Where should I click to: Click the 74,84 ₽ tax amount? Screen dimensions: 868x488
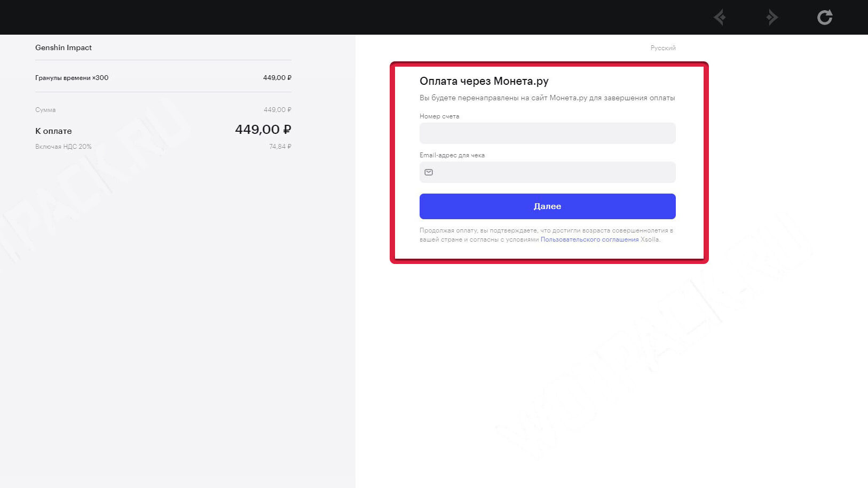click(280, 147)
